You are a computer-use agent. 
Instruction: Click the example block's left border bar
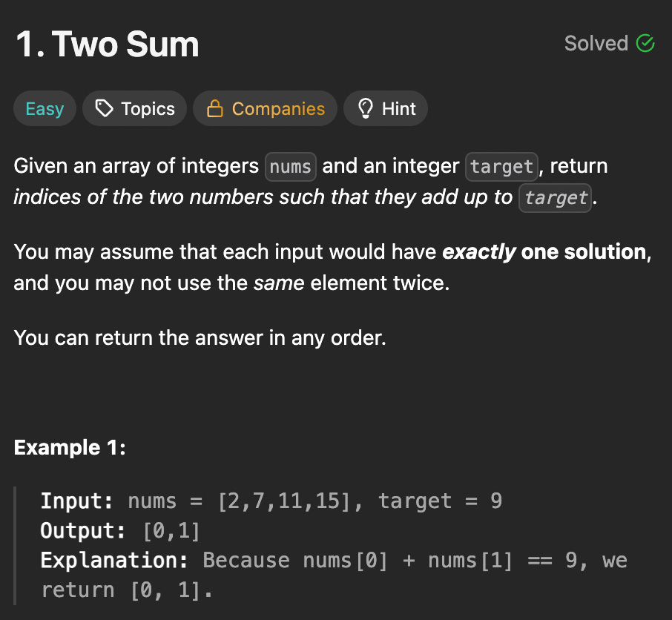15,545
